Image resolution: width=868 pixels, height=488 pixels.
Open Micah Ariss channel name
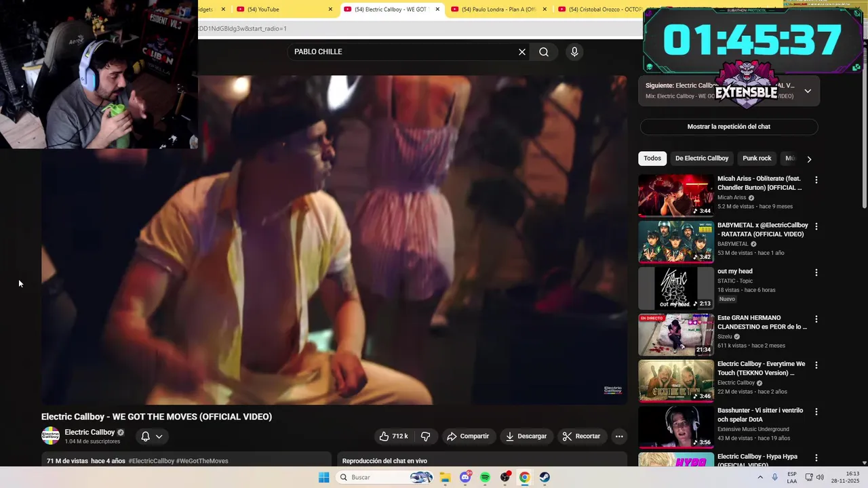(x=732, y=198)
